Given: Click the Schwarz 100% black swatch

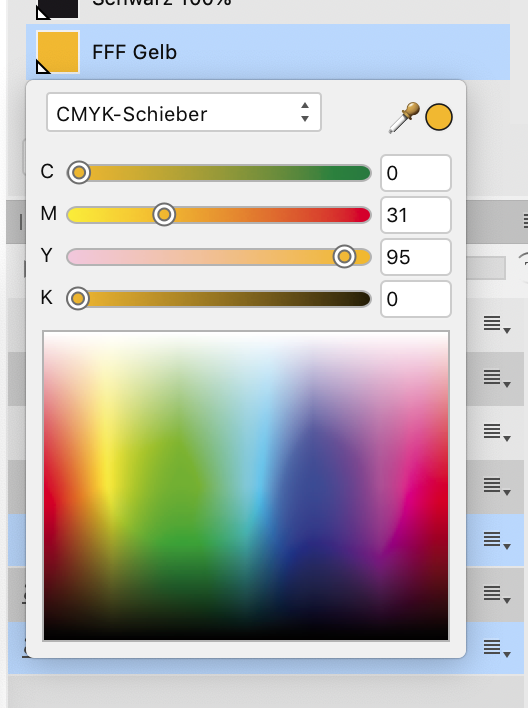Looking at the screenshot, I should [x=57, y=9].
